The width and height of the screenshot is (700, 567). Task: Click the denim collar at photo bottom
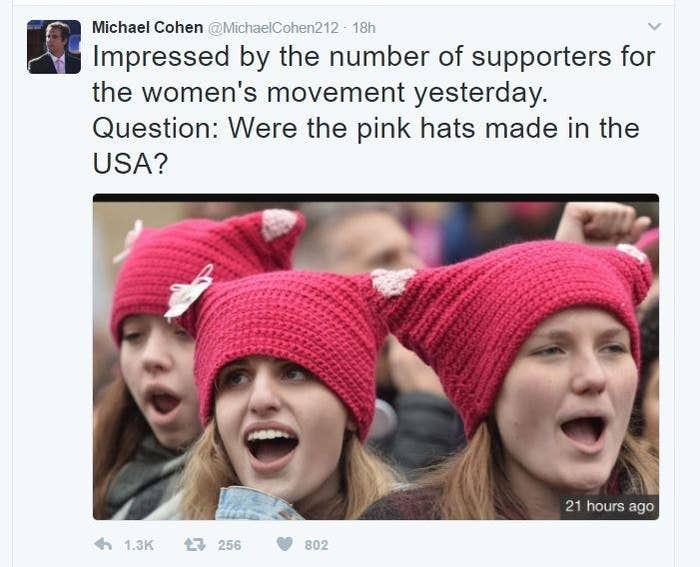(x=257, y=504)
